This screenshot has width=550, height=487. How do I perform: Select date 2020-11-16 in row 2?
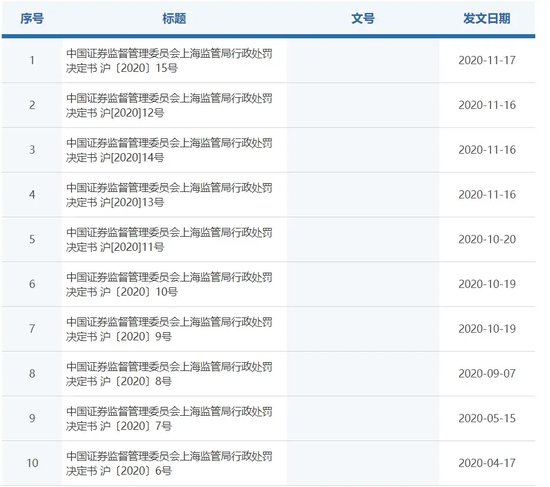coord(487,105)
